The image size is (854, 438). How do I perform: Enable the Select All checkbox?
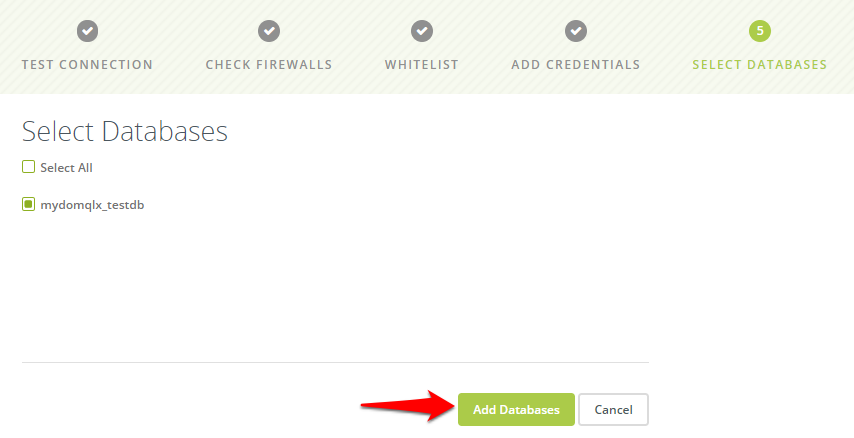28,167
